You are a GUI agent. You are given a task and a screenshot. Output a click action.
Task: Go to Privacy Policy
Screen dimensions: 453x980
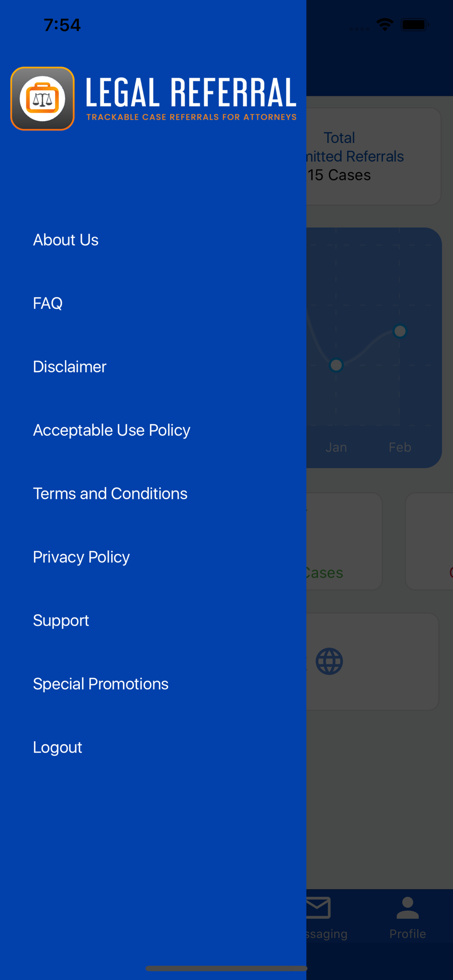(81, 557)
